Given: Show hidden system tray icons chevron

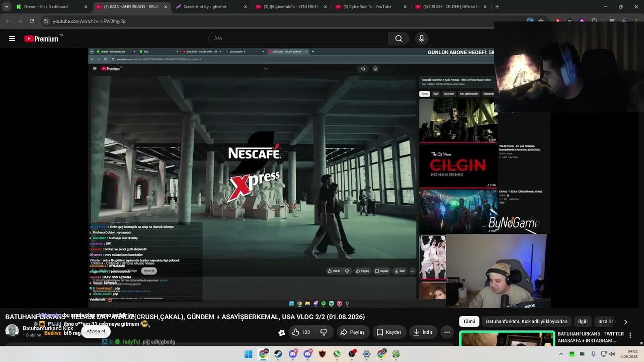Looking at the screenshot, I should pos(562,354).
